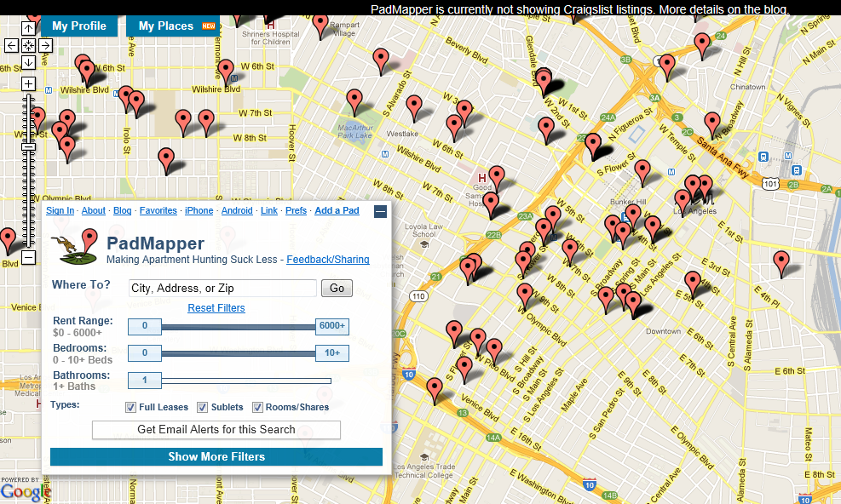841x504 pixels.
Task: Pan the map left with the arrow
Action: point(11,46)
